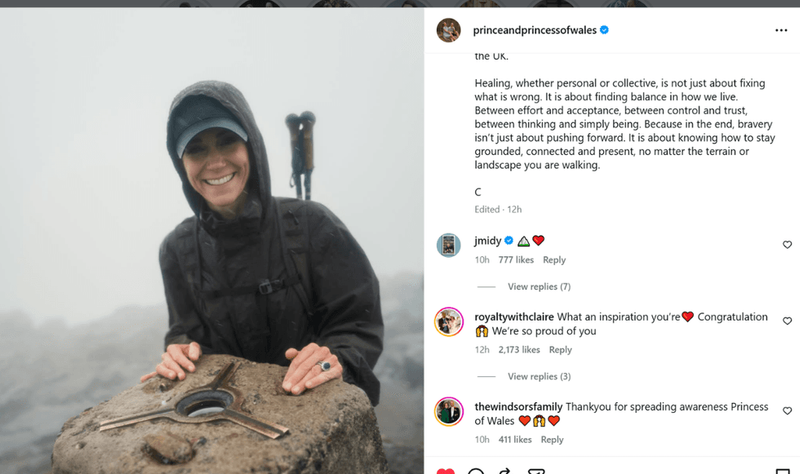
Task: Like the jmidy comment with its heart icon
Action: point(787,245)
